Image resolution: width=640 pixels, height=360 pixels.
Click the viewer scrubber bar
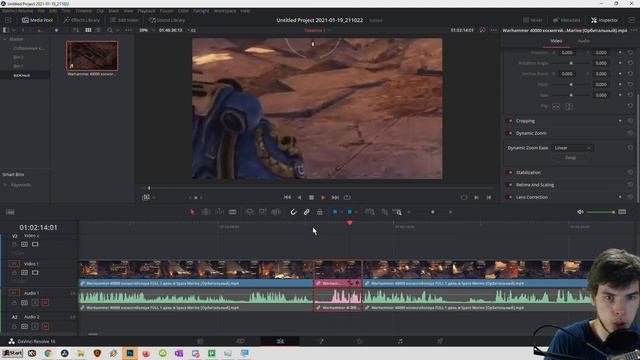point(319,188)
